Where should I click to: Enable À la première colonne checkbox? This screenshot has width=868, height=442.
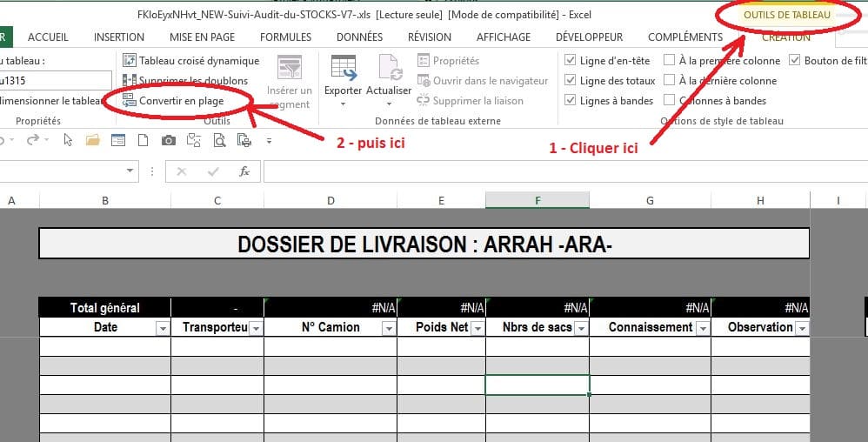(670, 60)
